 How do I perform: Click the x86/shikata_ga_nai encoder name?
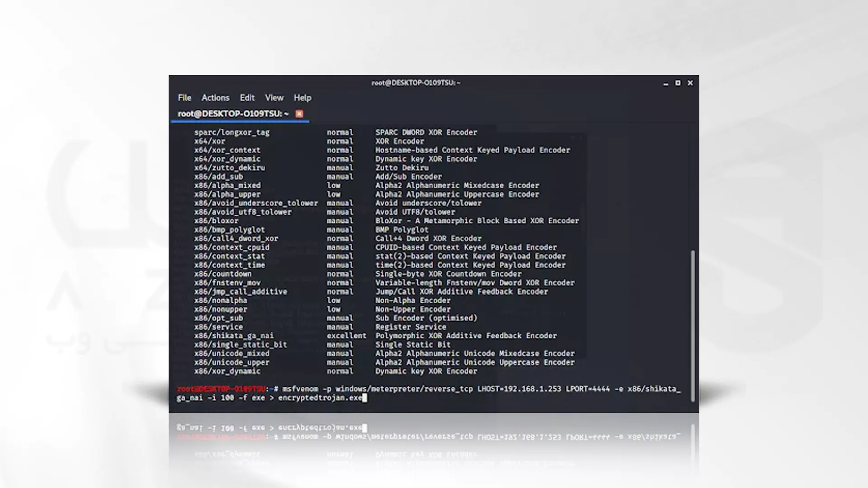pos(234,336)
